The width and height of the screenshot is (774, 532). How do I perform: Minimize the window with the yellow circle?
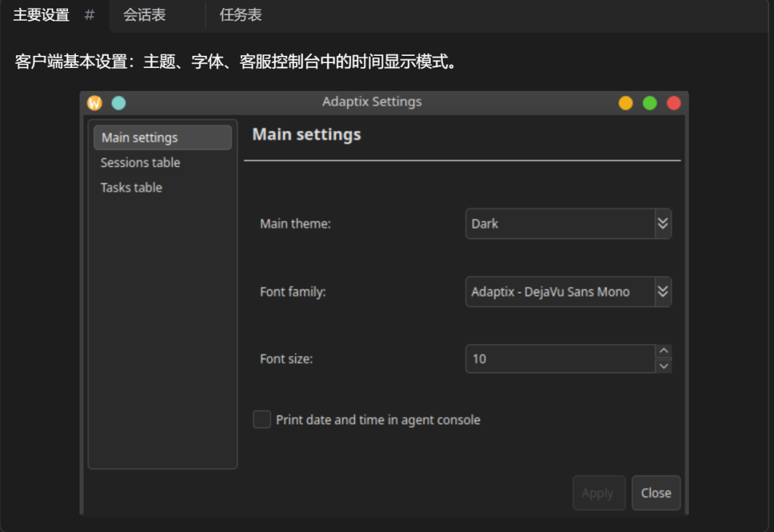[626, 103]
